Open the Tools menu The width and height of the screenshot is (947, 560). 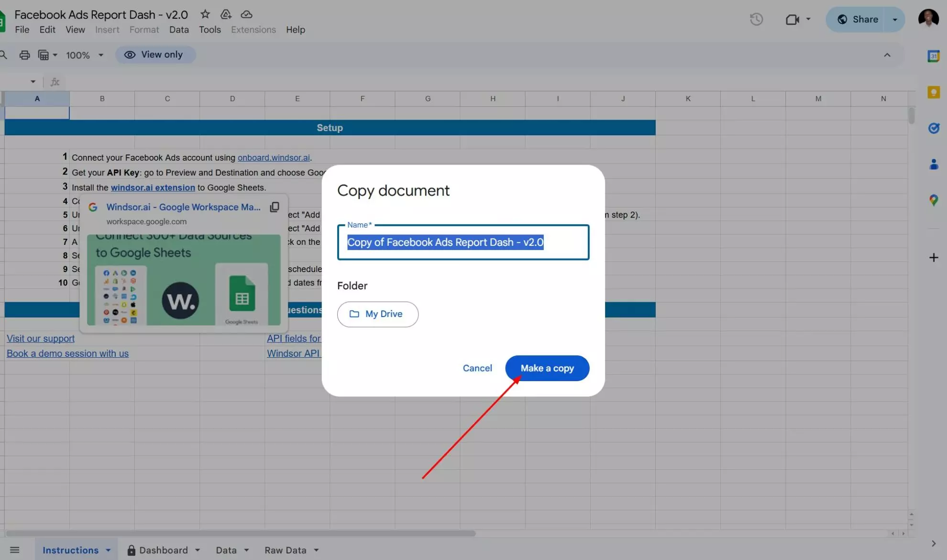point(210,30)
